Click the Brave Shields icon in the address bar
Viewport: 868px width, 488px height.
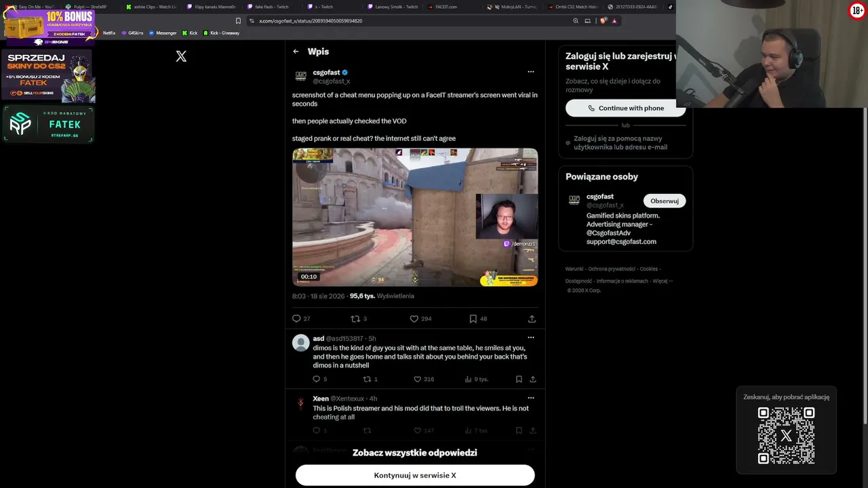coord(603,21)
